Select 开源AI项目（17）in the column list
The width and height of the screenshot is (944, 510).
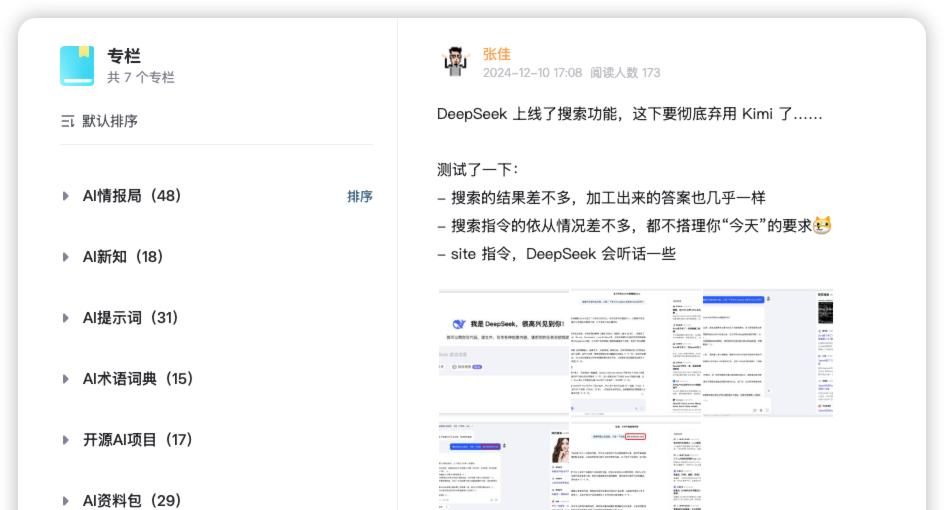click(138, 440)
